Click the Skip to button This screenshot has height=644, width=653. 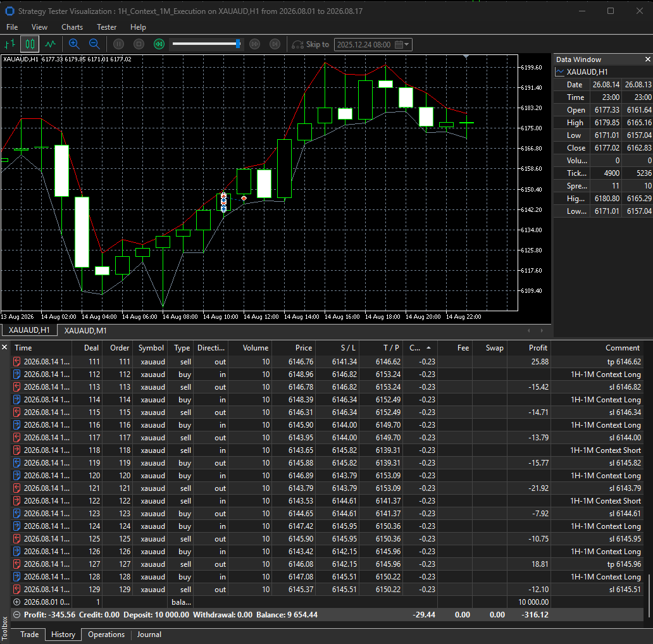pos(310,44)
